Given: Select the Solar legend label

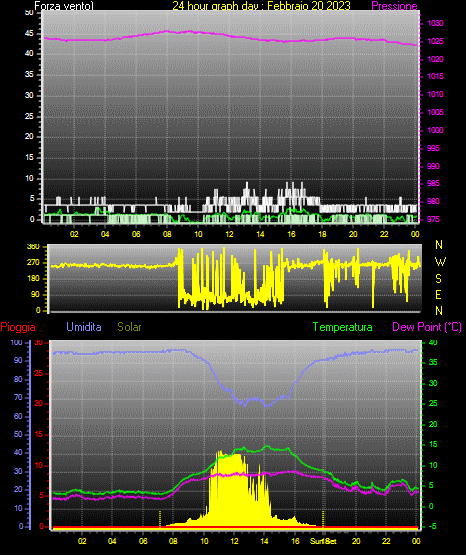Looking at the screenshot, I should pyautogui.click(x=129, y=327).
